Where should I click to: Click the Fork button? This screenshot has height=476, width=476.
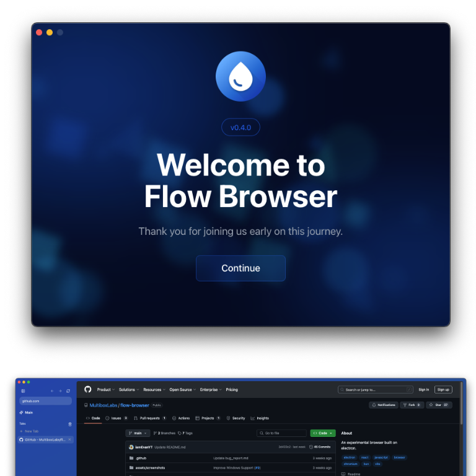tap(412, 405)
